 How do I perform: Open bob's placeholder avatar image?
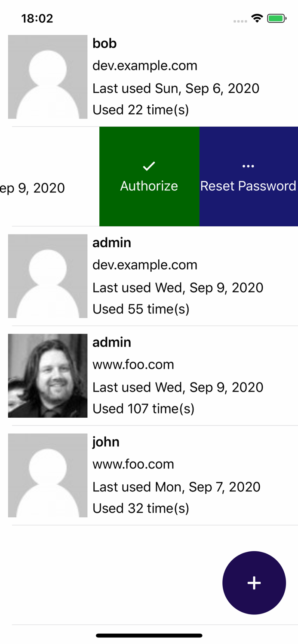[x=47, y=76]
